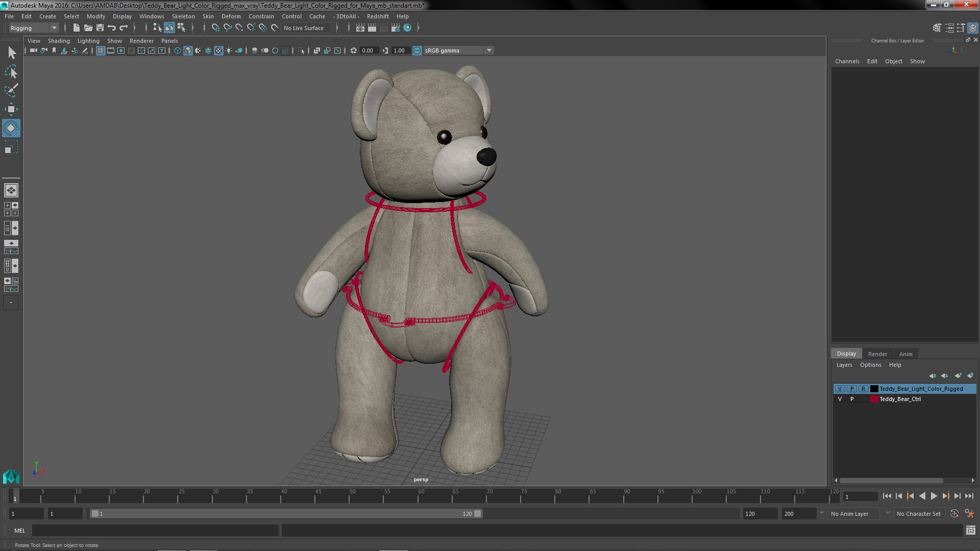This screenshot has width=980, height=551.
Task: Select by object type mode icon
Action: tap(169, 28)
